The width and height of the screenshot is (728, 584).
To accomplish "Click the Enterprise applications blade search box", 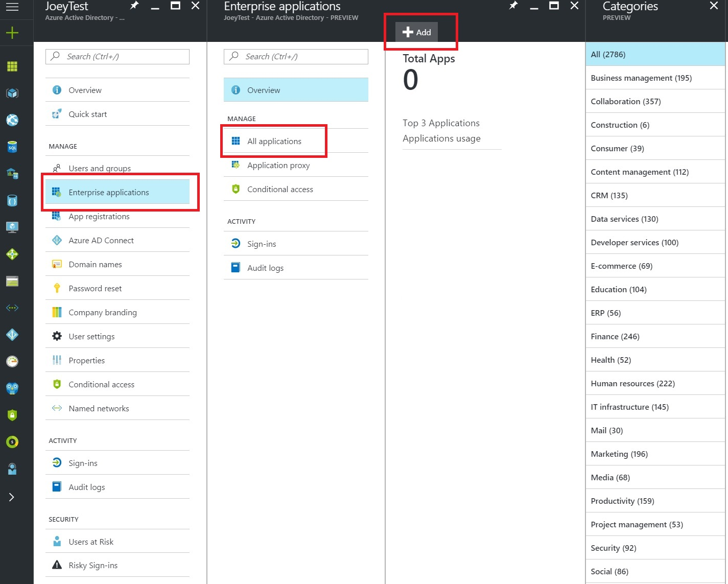I will 296,57.
